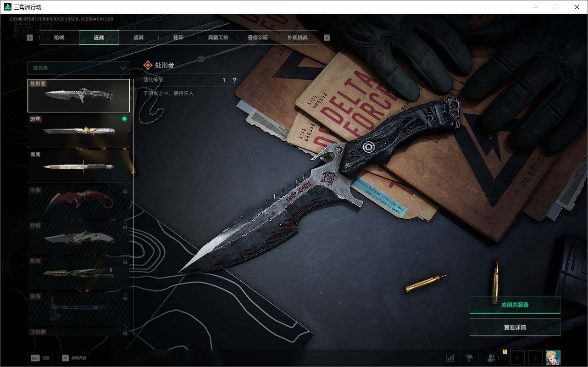Open the bar chart stats icon
This screenshot has height=367, width=588.
(450, 358)
